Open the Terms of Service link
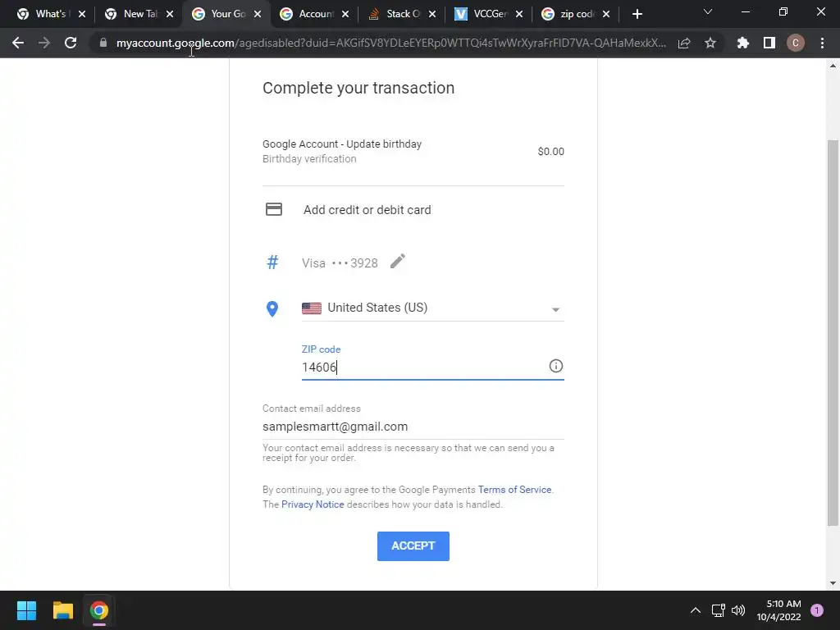 (514, 490)
